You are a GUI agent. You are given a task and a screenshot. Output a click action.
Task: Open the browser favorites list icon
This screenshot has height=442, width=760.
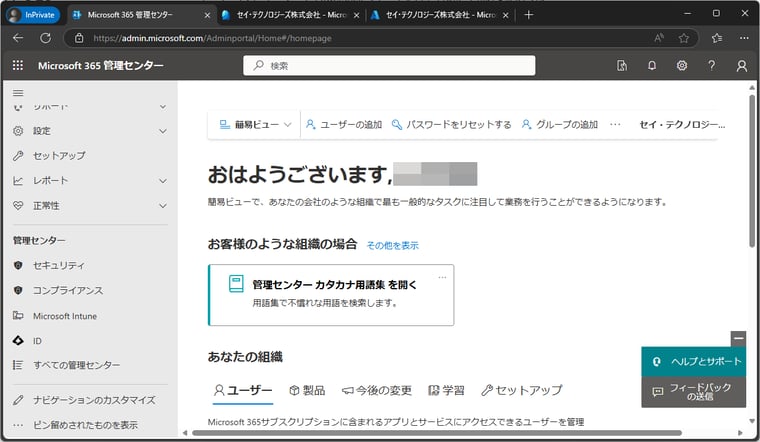717,38
